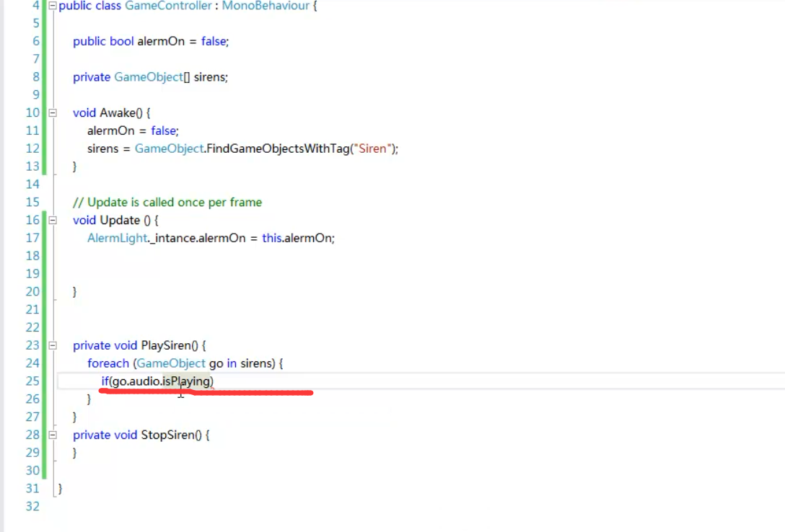Click 'go.audio' on line 25

pyautogui.click(x=135, y=381)
